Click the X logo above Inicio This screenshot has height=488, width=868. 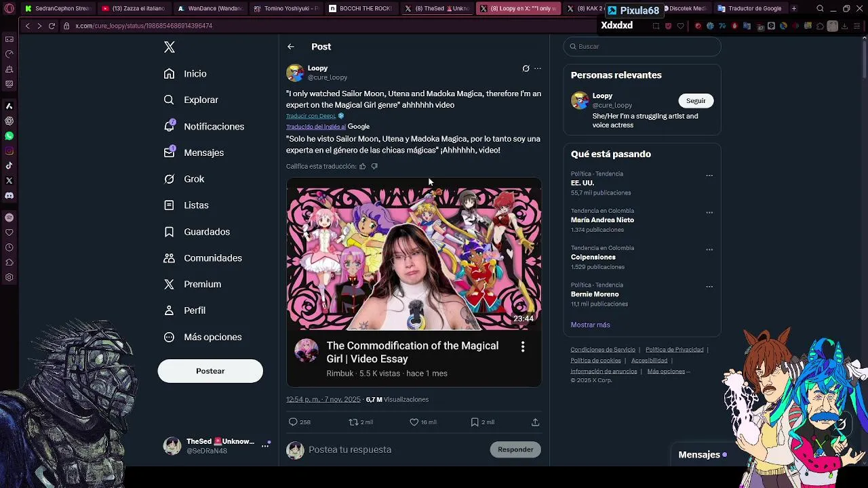170,47
